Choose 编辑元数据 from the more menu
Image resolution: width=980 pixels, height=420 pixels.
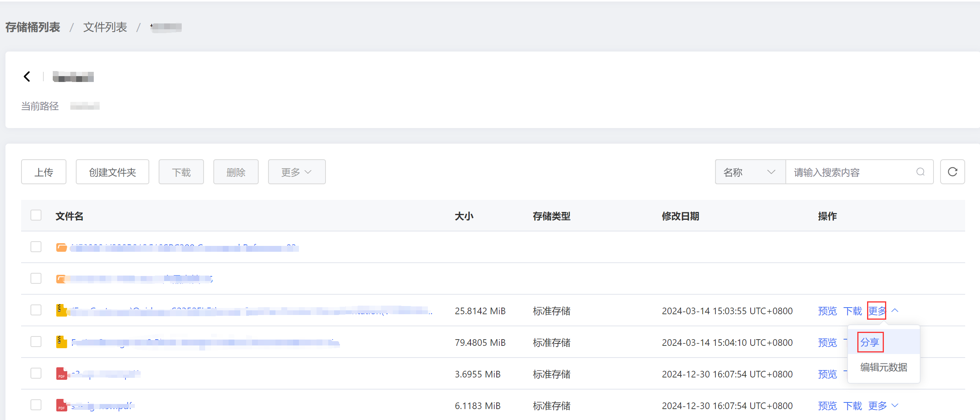click(883, 367)
